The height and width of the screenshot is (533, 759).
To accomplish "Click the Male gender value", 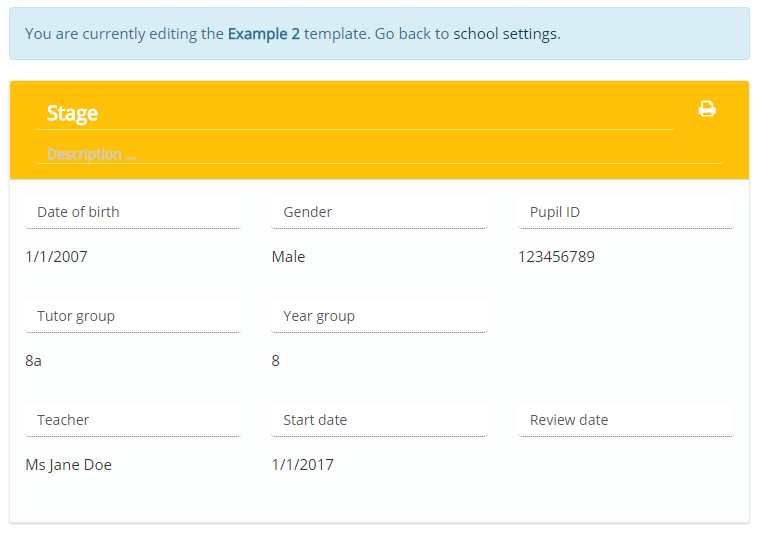I will (288, 257).
